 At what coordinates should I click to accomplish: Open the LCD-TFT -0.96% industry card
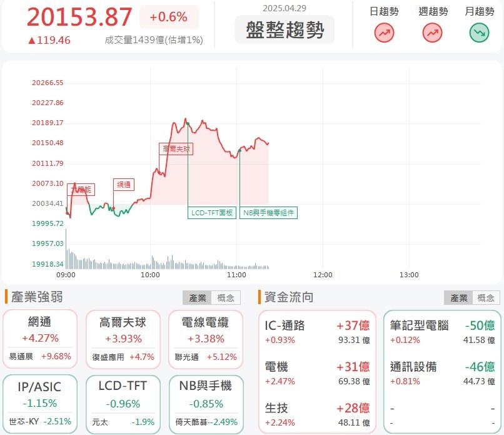(123, 404)
